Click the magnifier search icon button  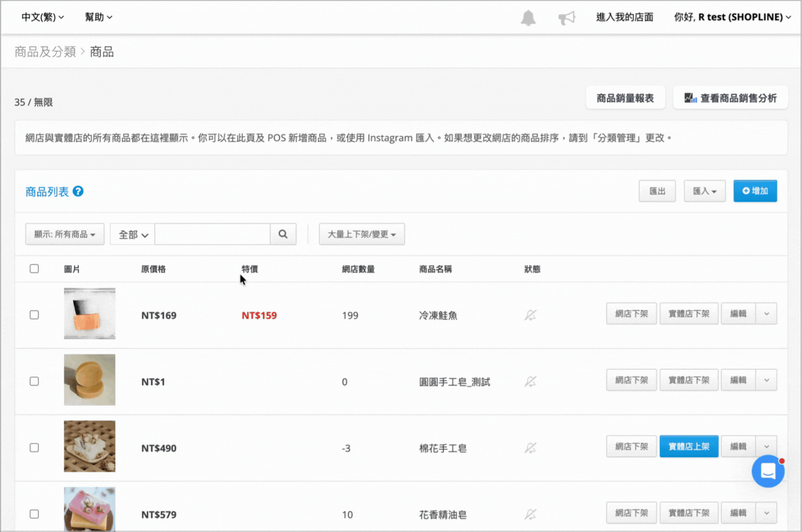[x=283, y=234]
